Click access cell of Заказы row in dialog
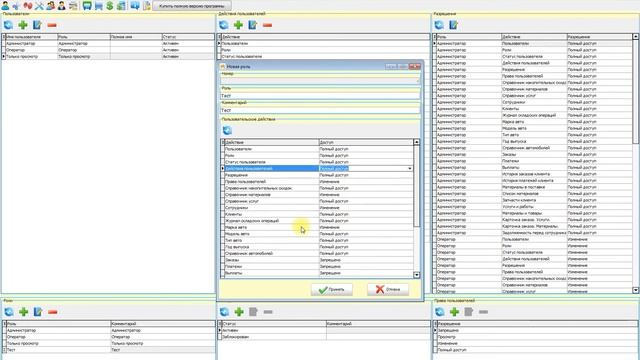Image resolution: width=640 pixels, height=360 pixels. point(366,260)
